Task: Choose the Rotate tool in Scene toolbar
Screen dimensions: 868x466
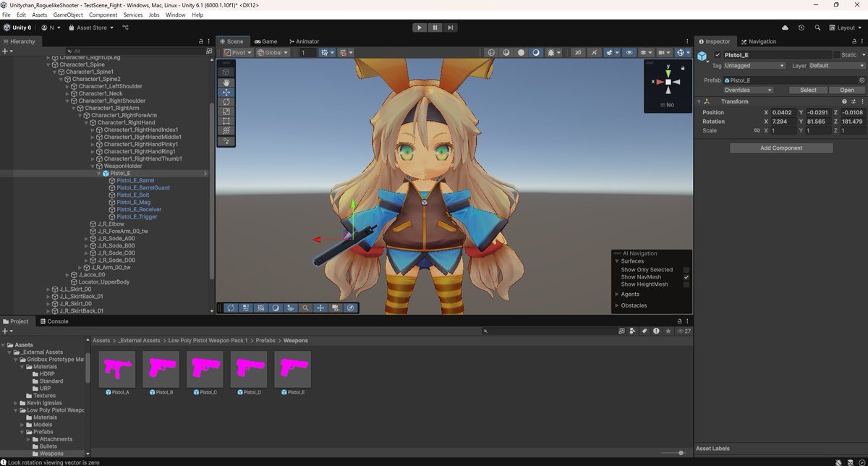Action: click(x=226, y=102)
